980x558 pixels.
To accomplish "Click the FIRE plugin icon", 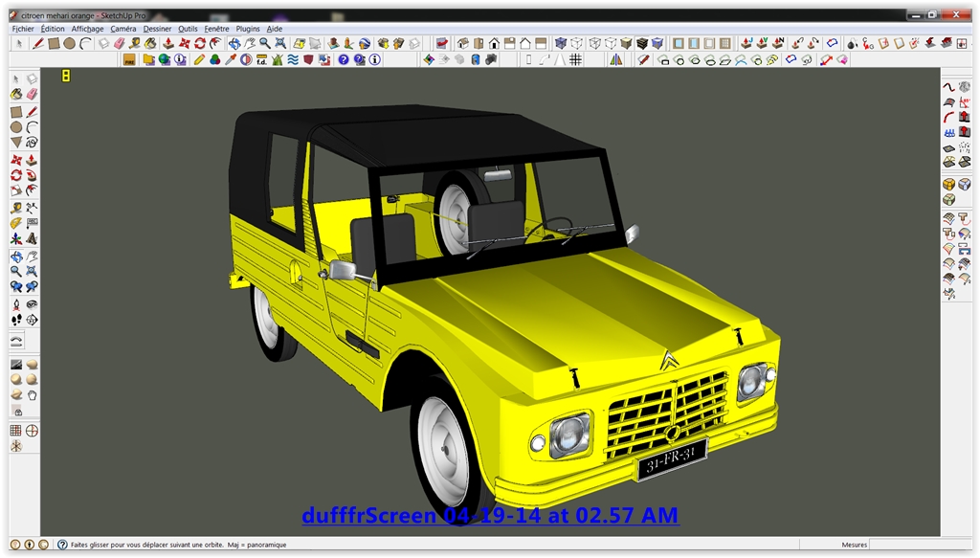I will point(129,60).
